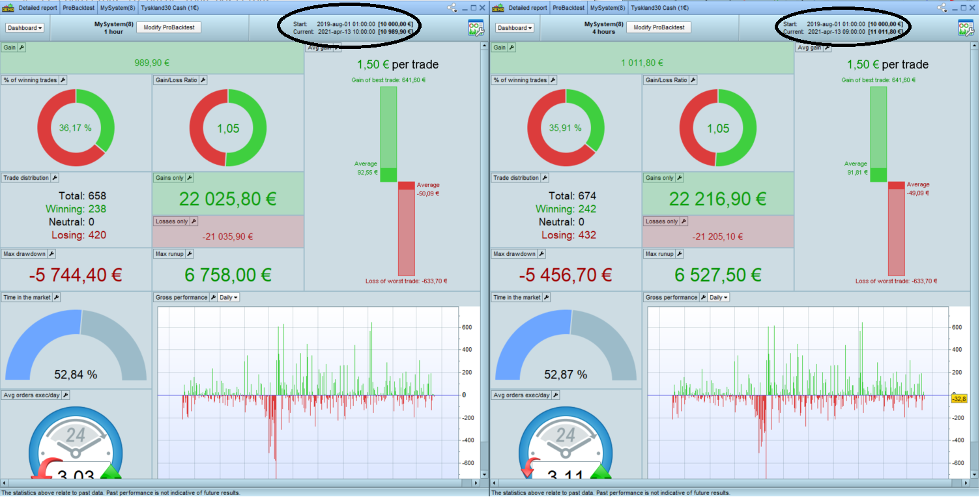The height and width of the screenshot is (497, 980).
Task: Click max drawdown value -5 744,40 €
Action: (76, 276)
